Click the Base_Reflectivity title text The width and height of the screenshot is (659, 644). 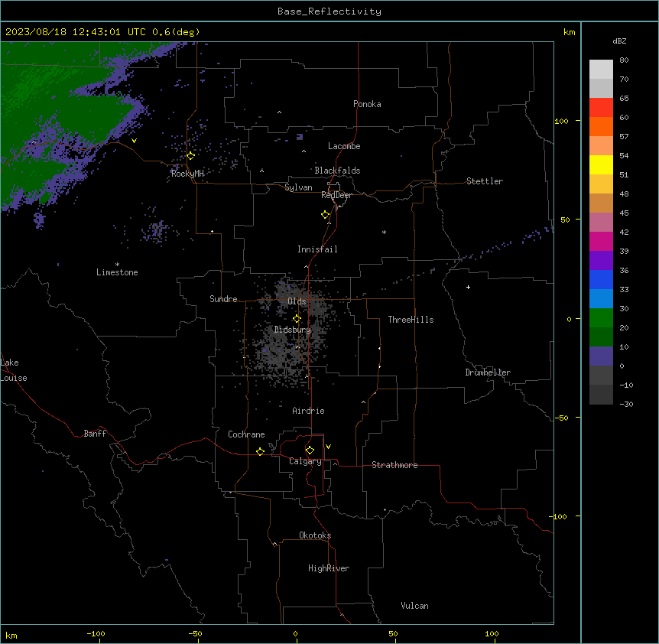(329, 11)
